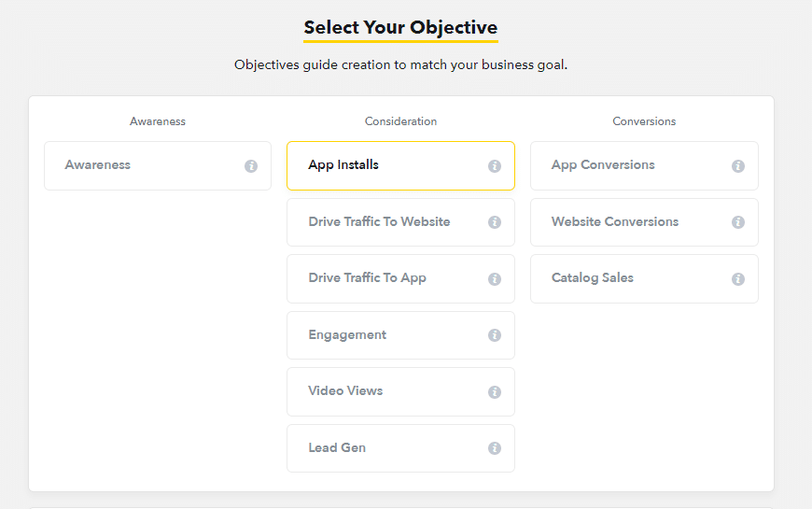The width and height of the screenshot is (812, 509).
Task: Select the Awareness objective
Action: pyautogui.click(x=158, y=166)
